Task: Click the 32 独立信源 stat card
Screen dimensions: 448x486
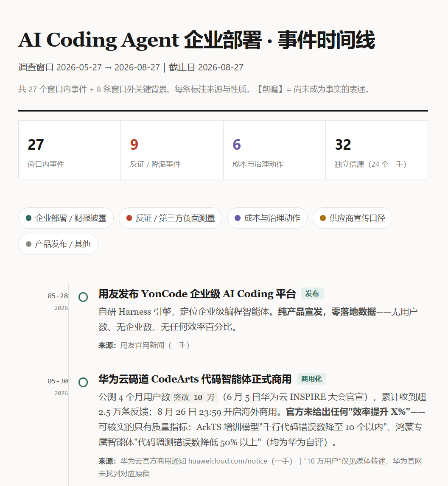Action: coord(377,150)
